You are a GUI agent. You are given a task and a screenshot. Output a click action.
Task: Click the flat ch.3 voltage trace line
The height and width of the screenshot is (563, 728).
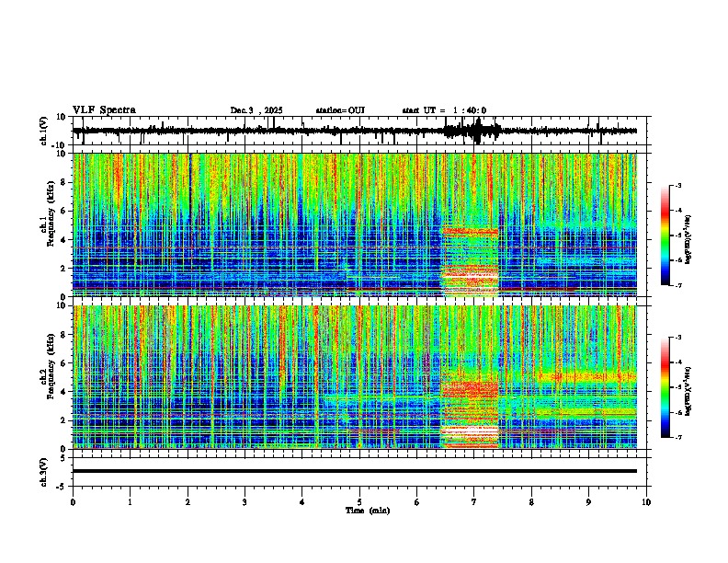tap(355, 471)
